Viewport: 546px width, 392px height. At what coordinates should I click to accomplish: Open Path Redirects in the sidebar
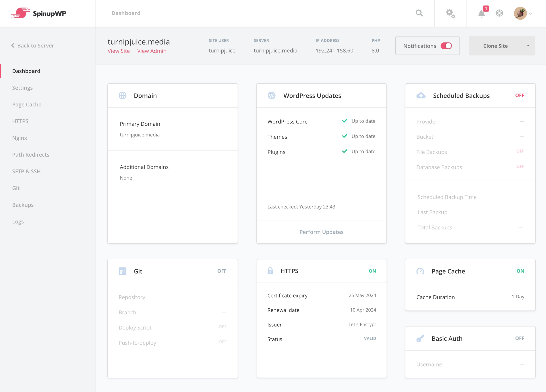[x=31, y=155]
